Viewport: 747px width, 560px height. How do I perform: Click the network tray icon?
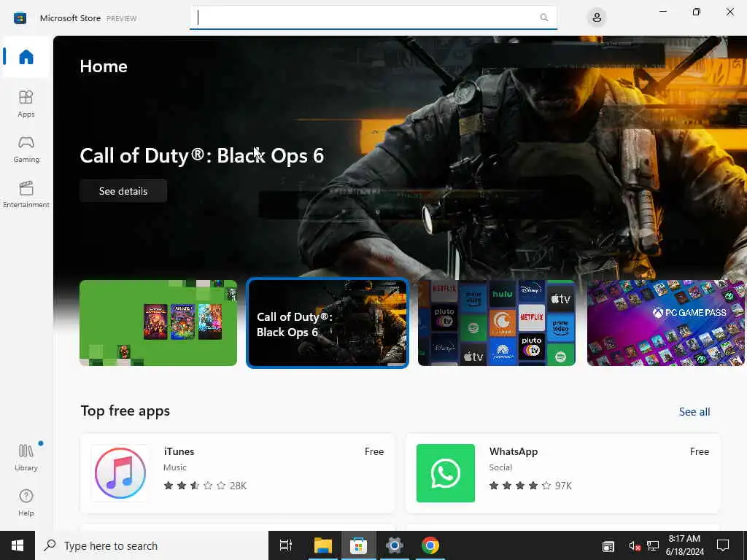653,545
